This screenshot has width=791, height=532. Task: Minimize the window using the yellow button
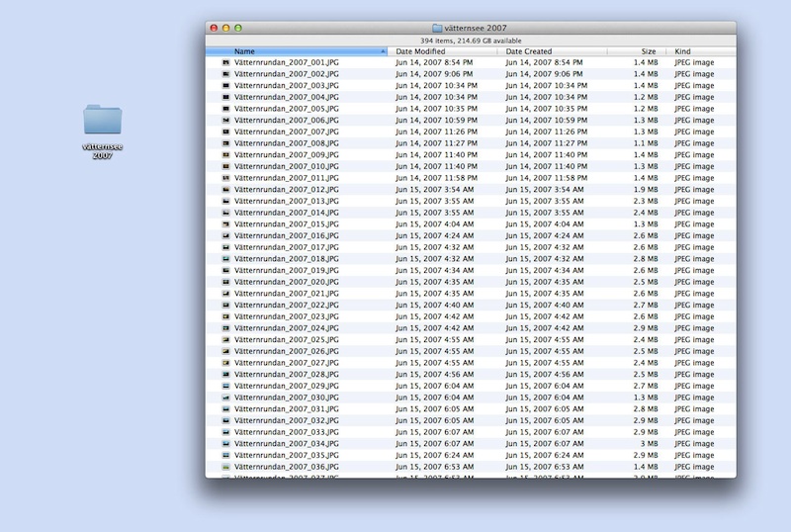[x=225, y=29]
